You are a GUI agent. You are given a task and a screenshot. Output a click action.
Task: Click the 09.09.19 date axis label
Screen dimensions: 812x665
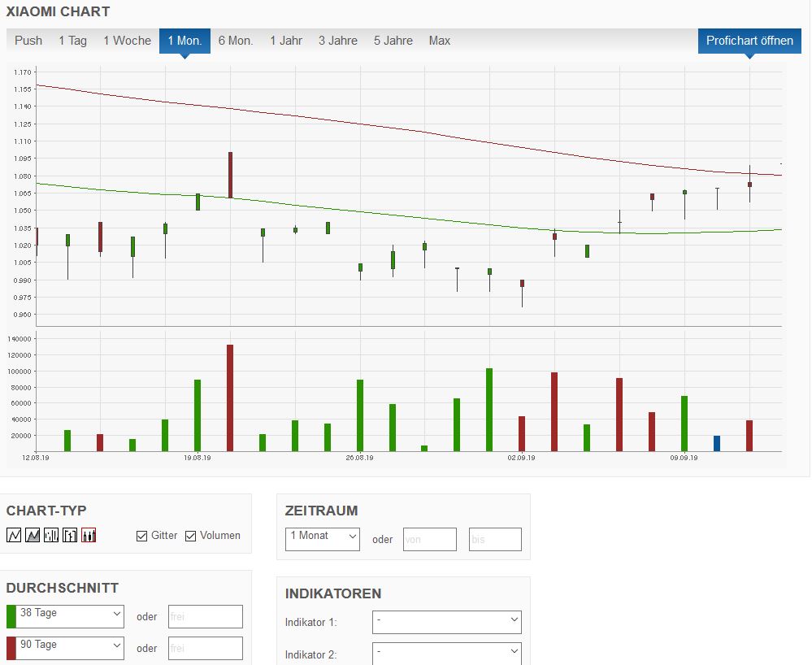[684, 458]
